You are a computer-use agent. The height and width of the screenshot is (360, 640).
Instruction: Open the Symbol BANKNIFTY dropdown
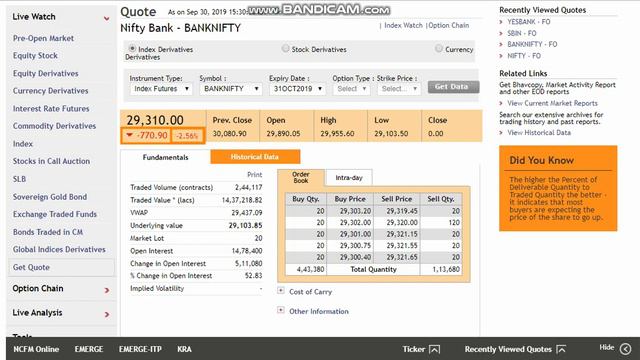[x=230, y=89]
